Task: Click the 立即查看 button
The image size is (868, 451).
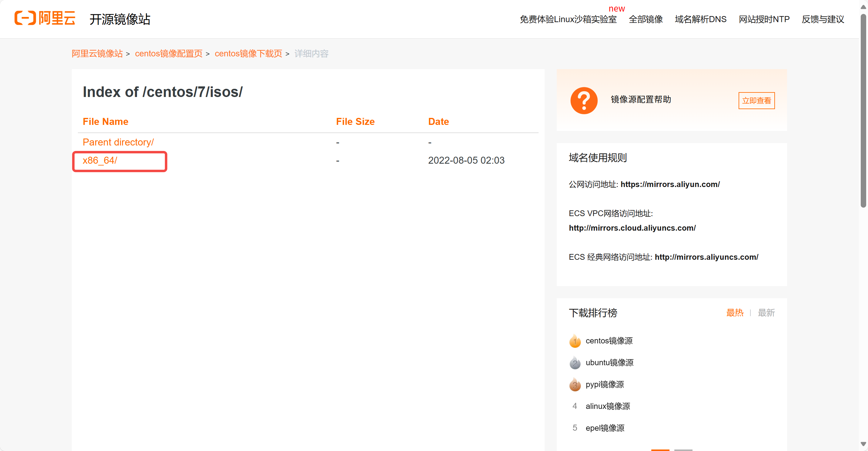Action: click(x=756, y=100)
